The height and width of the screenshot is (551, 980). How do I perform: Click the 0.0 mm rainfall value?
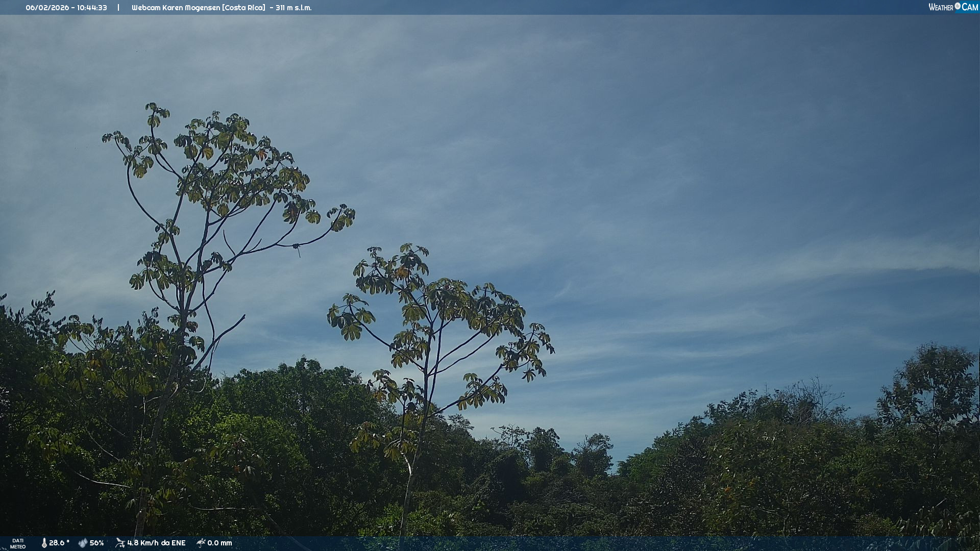coord(219,543)
